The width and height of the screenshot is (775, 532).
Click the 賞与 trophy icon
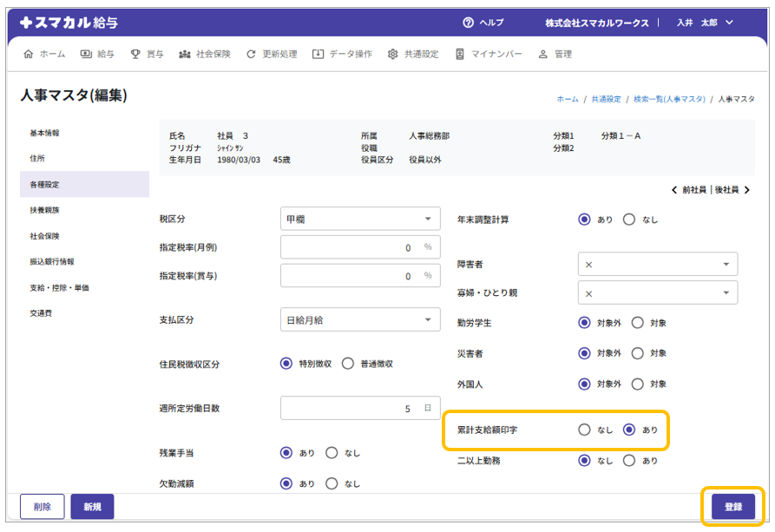point(135,54)
